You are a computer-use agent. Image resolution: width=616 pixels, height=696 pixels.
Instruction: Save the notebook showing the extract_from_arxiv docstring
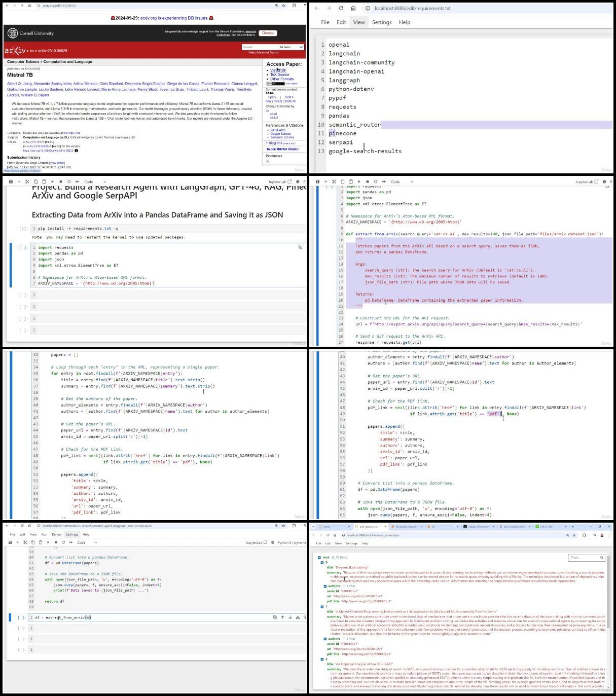pos(318,181)
